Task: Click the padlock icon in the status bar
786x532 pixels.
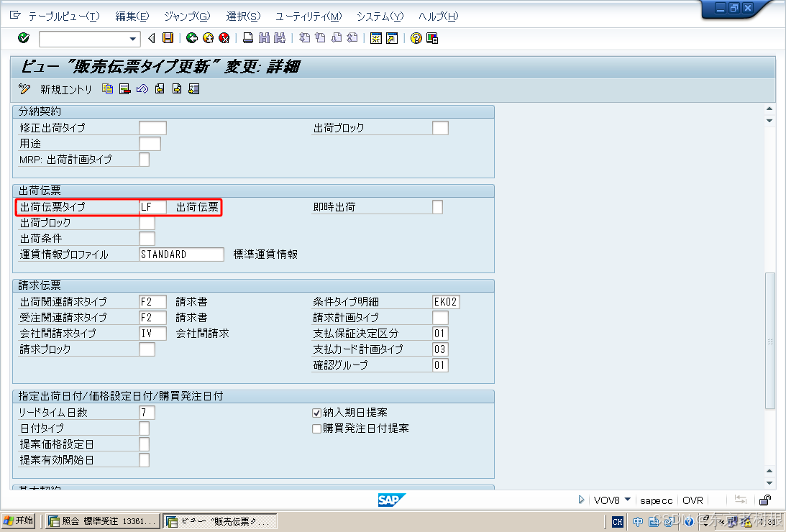Action: pos(765,500)
